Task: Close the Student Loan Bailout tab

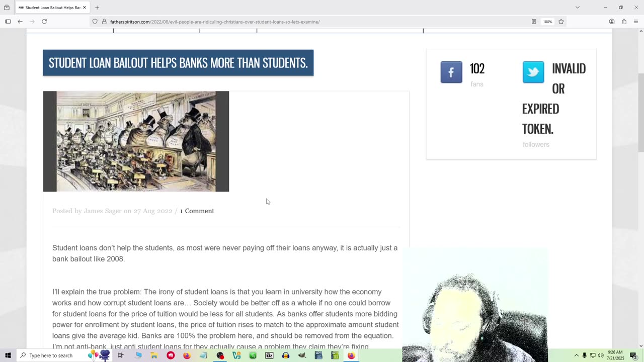Action: coord(85,8)
